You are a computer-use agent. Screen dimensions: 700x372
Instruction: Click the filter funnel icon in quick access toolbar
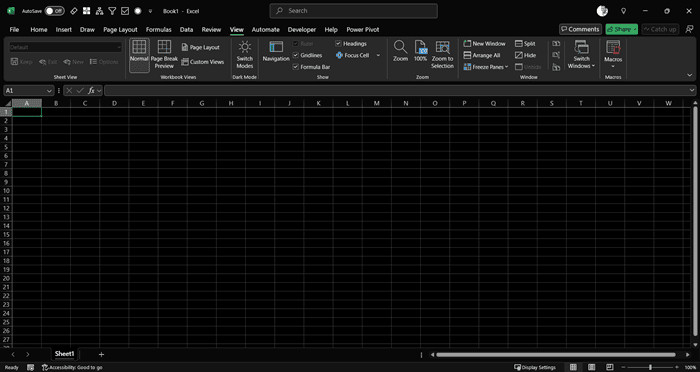click(x=112, y=11)
